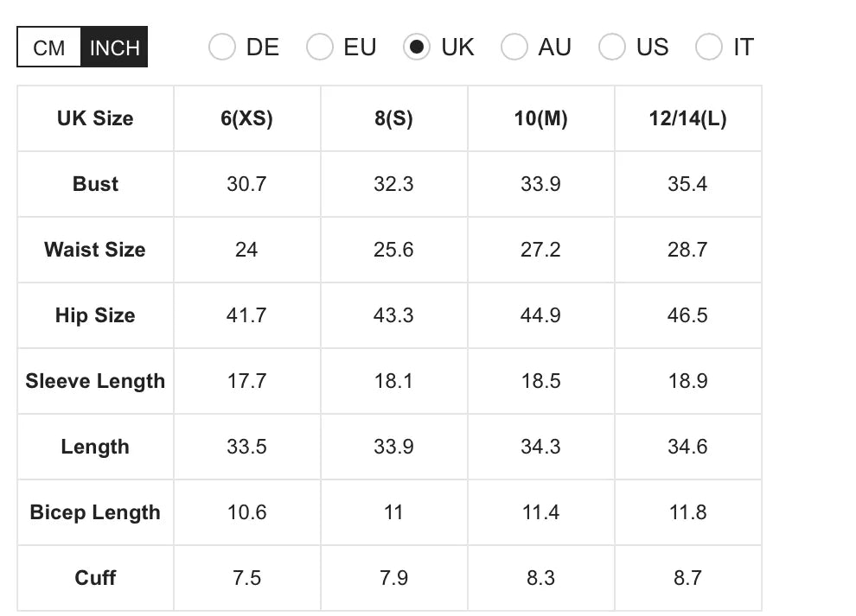The image size is (856, 616).
Task: Click the Hip Size row label
Action: click(95, 315)
